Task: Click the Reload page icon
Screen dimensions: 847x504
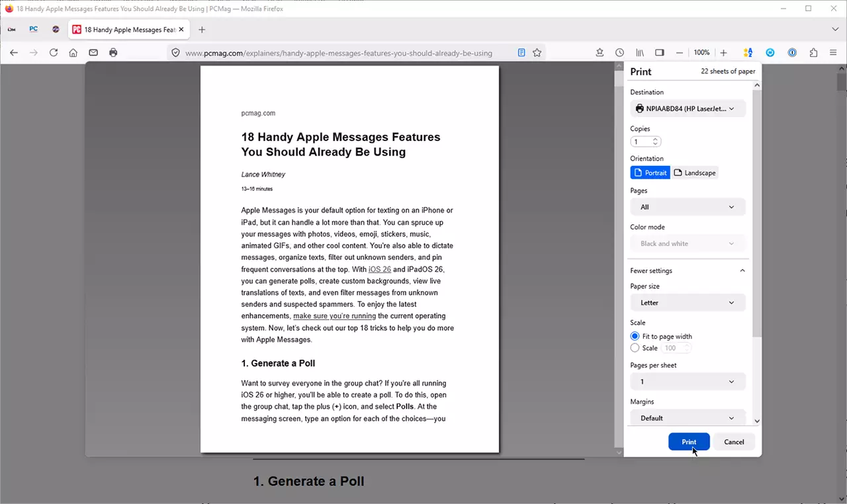Action: point(54,53)
